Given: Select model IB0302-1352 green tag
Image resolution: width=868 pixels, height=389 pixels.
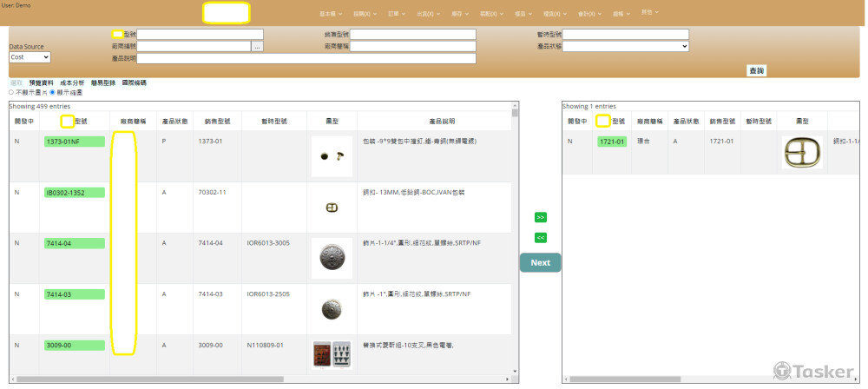Looking at the screenshot, I should coord(74,192).
